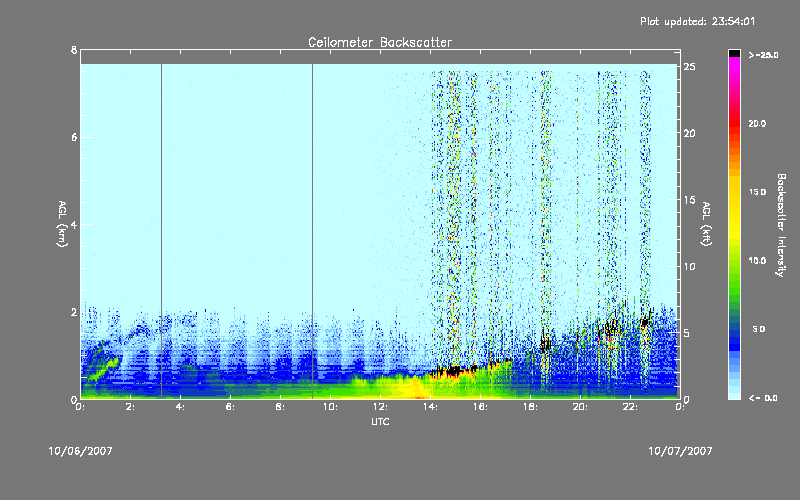Image resolution: width=800 pixels, height=500 pixels.
Task: Click the black cloud patch near 18:30 UTC
Action: click(546, 344)
